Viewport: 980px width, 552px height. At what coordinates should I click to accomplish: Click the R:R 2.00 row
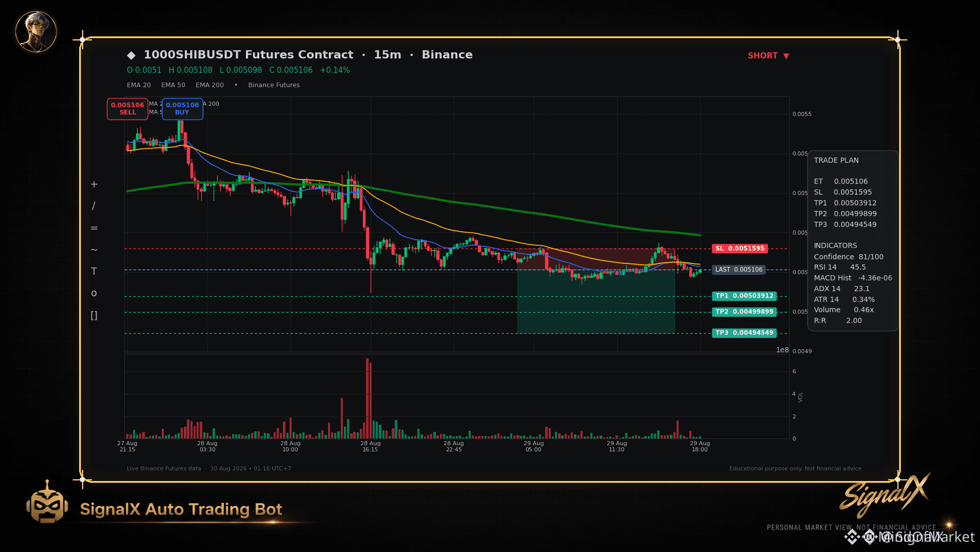tap(838, 321)
